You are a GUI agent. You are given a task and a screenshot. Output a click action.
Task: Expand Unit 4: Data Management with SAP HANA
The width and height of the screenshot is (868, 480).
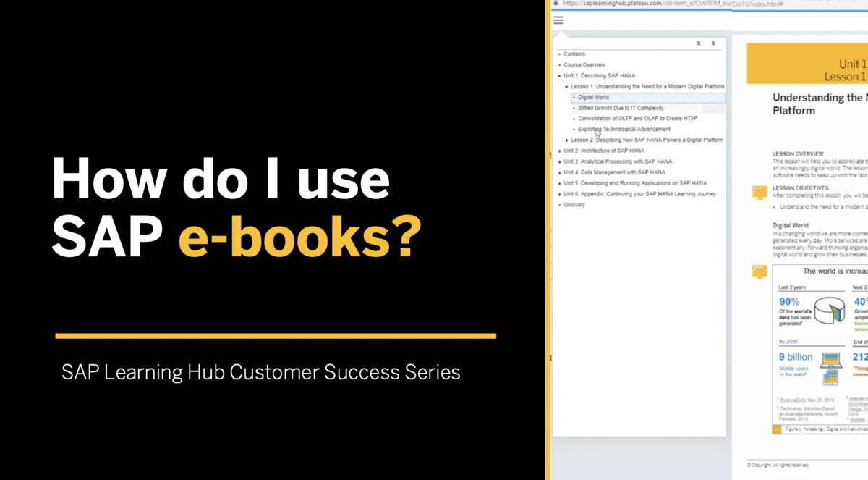coord(559,172)
